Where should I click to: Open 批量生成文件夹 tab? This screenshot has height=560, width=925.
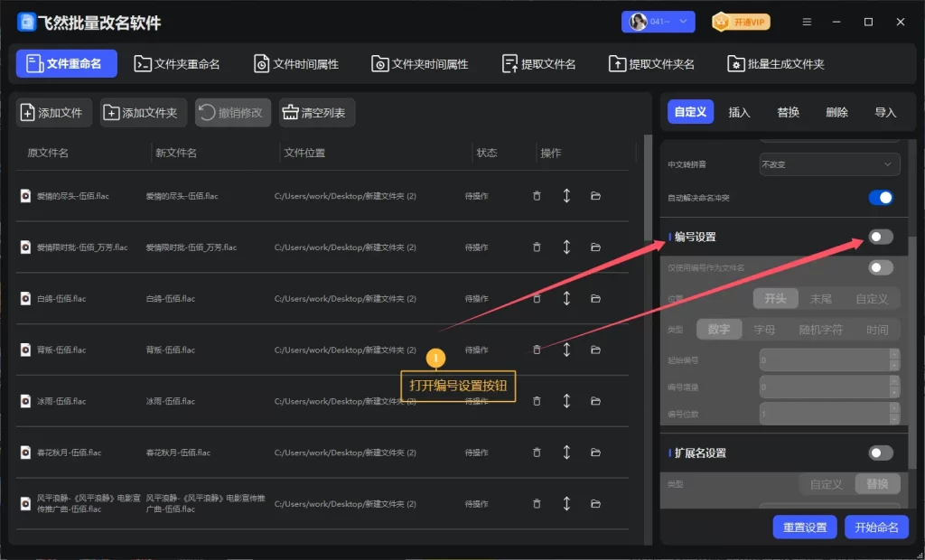pyautogui.click(x=776, y=64)
